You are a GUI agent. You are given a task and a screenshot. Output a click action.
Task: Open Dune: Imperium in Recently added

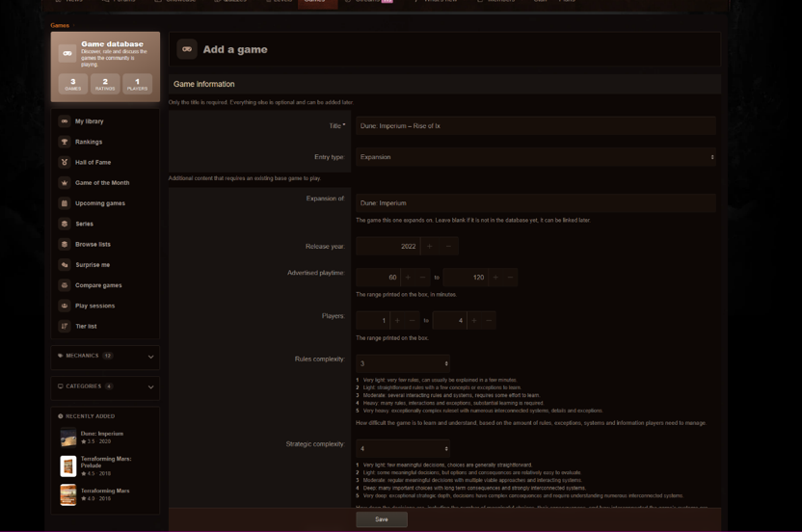pos(102,434)
